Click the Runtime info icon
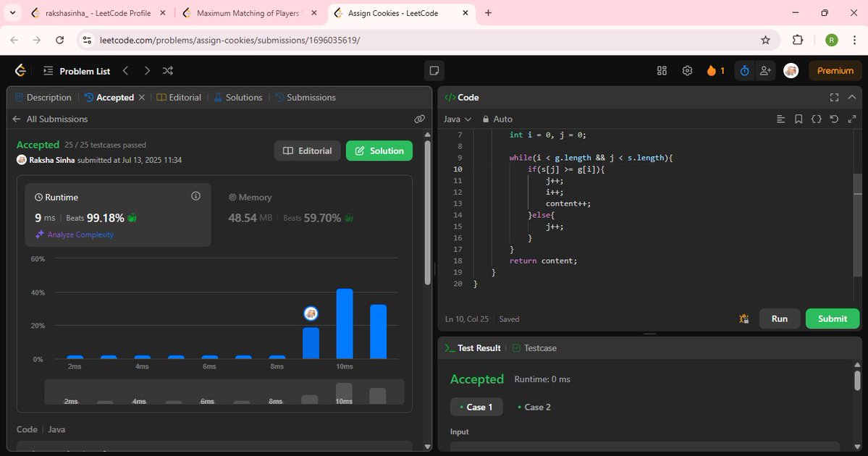This screenshot has width=868, height=456. click(x=195, y=196)
